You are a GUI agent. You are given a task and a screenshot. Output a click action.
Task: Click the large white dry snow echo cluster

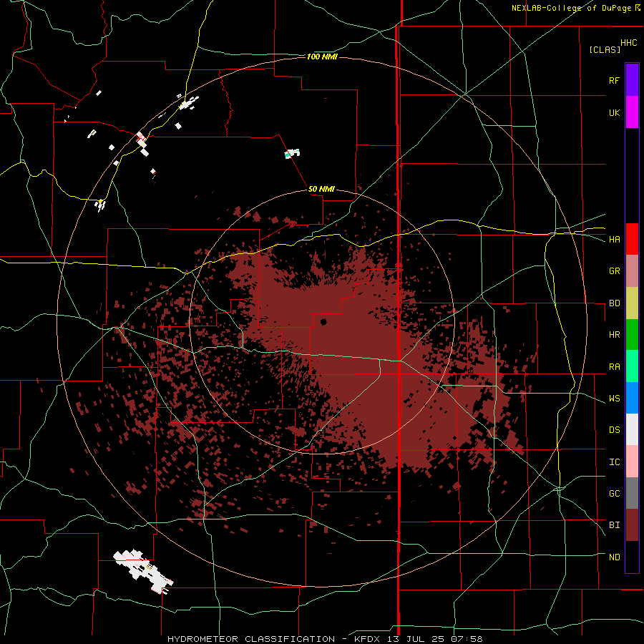143,572
